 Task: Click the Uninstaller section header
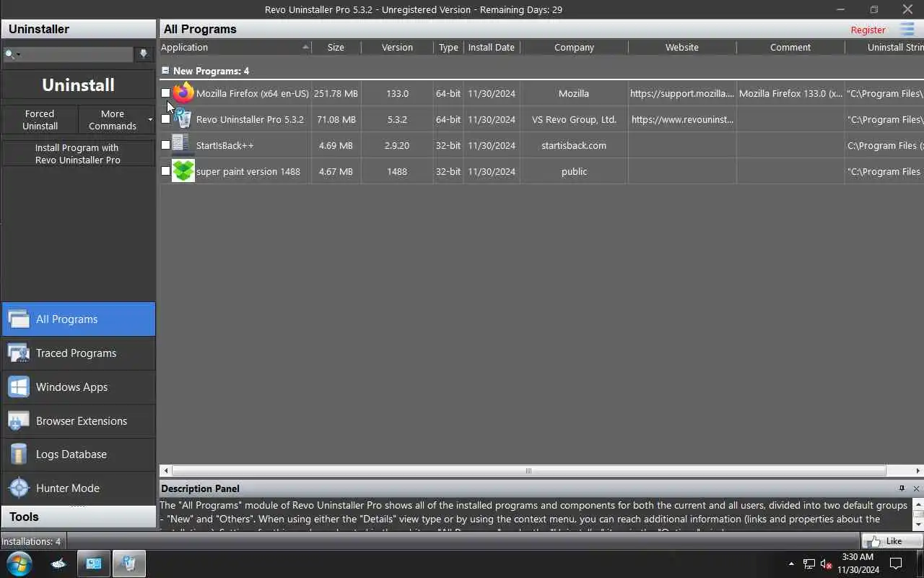(78, 29)
